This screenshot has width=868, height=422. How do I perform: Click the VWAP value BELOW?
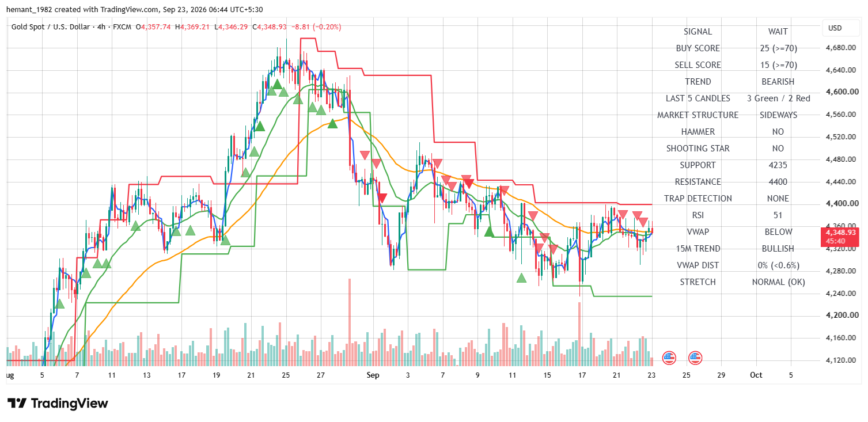click(778, 232)
